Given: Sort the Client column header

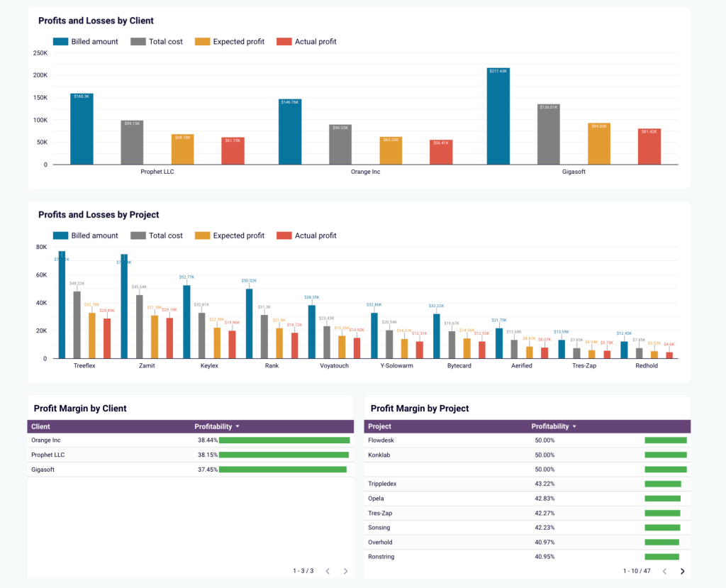Looking at the screenshot, I should 40,426.
